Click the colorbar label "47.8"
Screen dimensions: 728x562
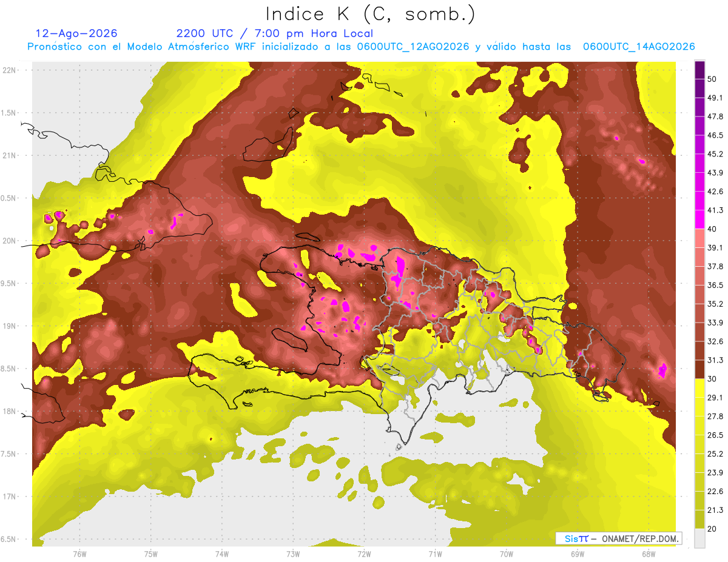point(715,116)
